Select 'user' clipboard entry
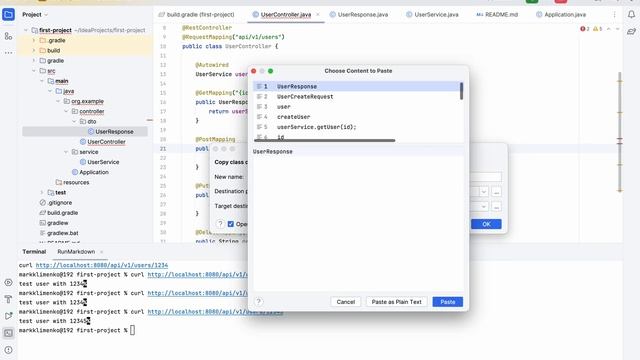This screenshot has width=640, height=360. coord(357,107)
